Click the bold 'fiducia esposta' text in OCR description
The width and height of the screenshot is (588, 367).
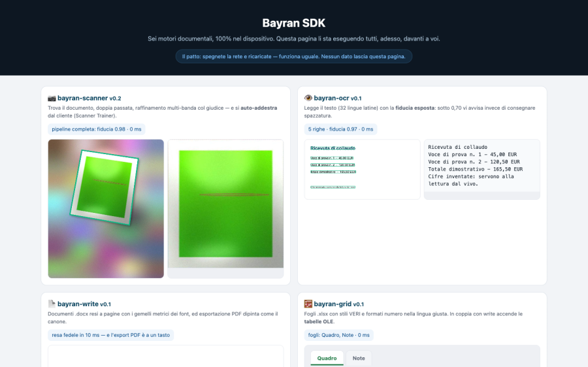pyautogui.click(x=415, y=108)
